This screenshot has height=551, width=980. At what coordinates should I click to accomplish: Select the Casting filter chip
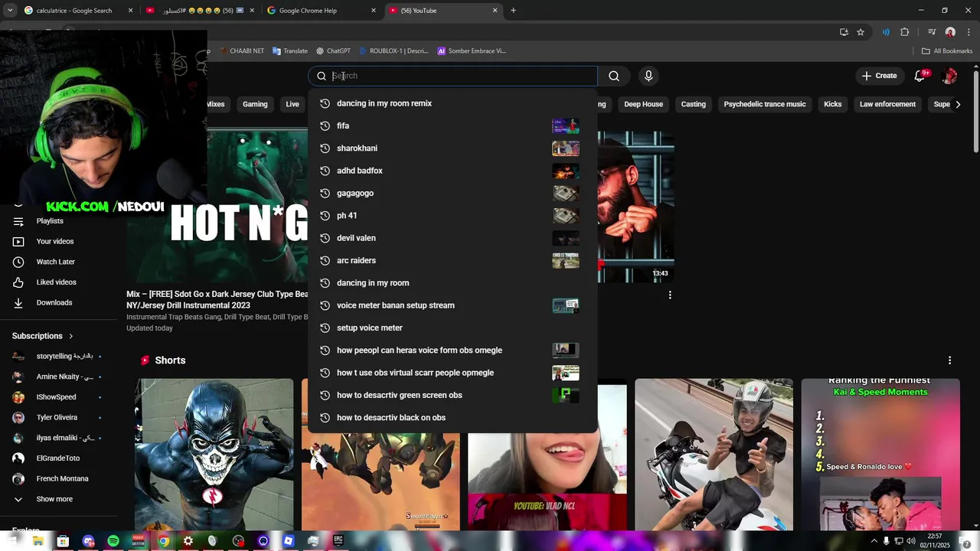(x=694, y=104)
